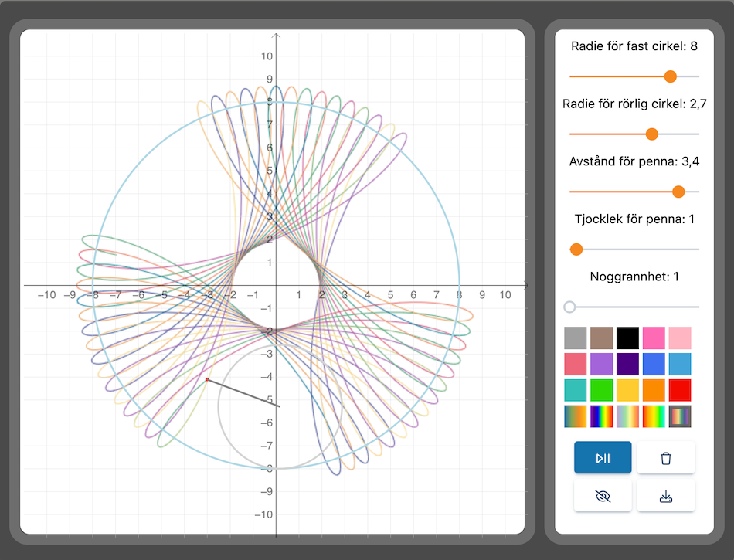Select the green color swatch

click(x=602, y=390)
